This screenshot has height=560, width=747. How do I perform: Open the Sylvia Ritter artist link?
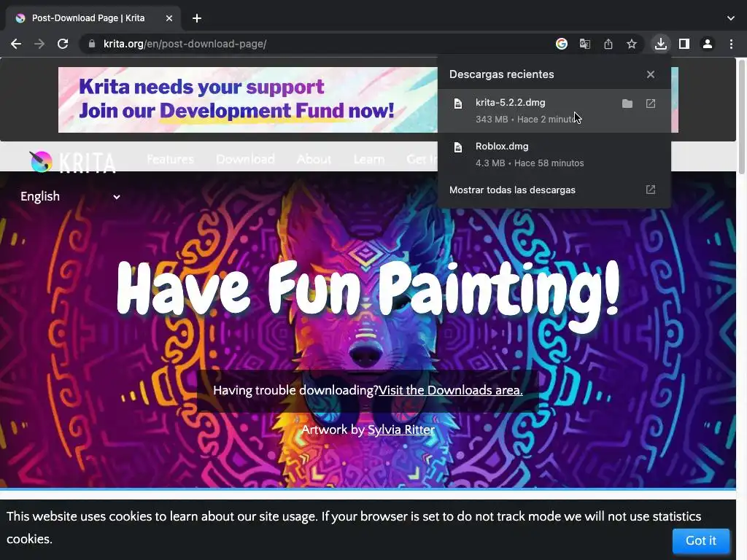401,429
